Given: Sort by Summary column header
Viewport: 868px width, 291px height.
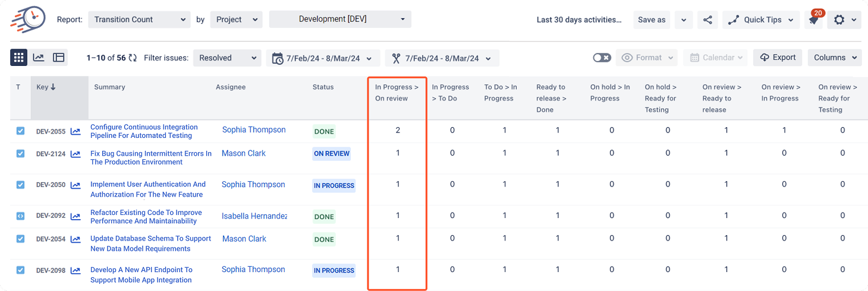Looking at the screenshot, I should coord(109,87).
